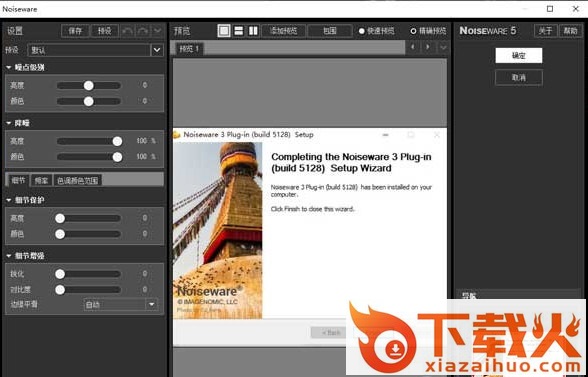Click detail protection 亮度 slider handle
Viewport: 588px width, 377px height.
pos(60,218)
